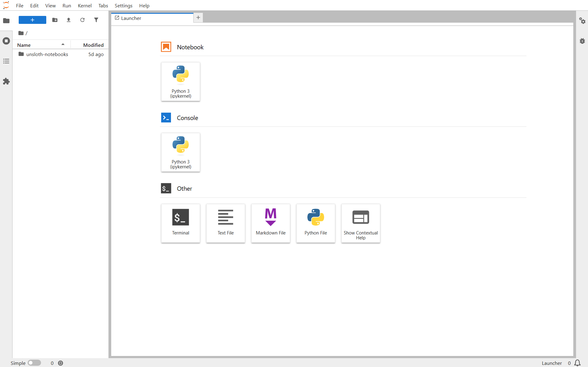
Task: Toggle Simple interface mode
Action: 34,363
